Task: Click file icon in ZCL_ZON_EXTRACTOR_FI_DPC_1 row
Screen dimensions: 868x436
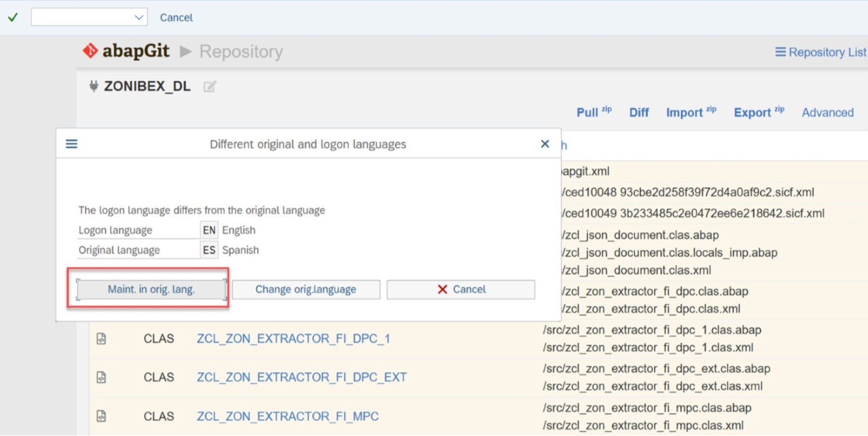Action: tap(101, 339)
